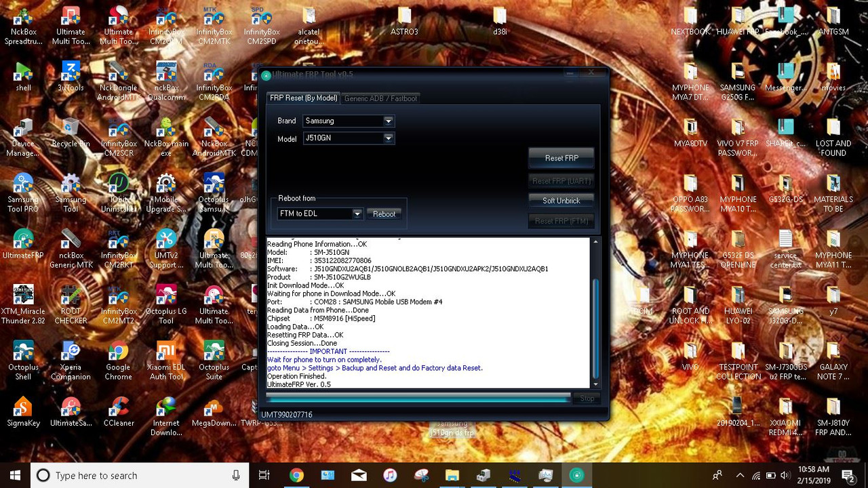Open the IObit Uninstaller desktop icon
This screenshot has width=868, height=488.
point(119,193)
